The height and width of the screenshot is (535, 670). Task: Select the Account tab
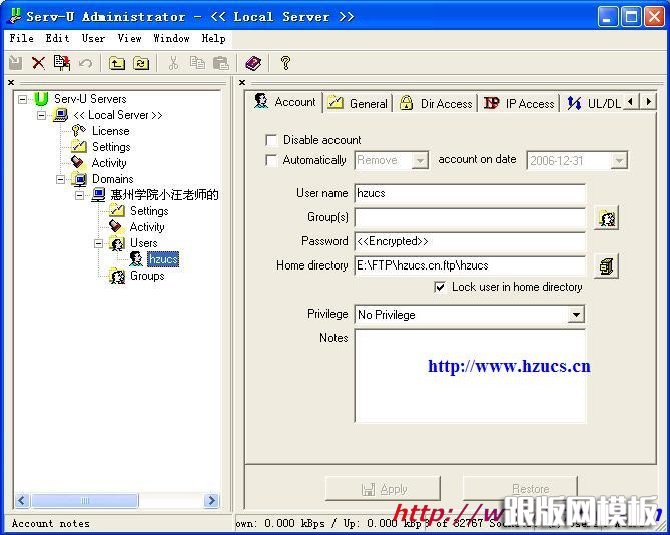point(285,102)
